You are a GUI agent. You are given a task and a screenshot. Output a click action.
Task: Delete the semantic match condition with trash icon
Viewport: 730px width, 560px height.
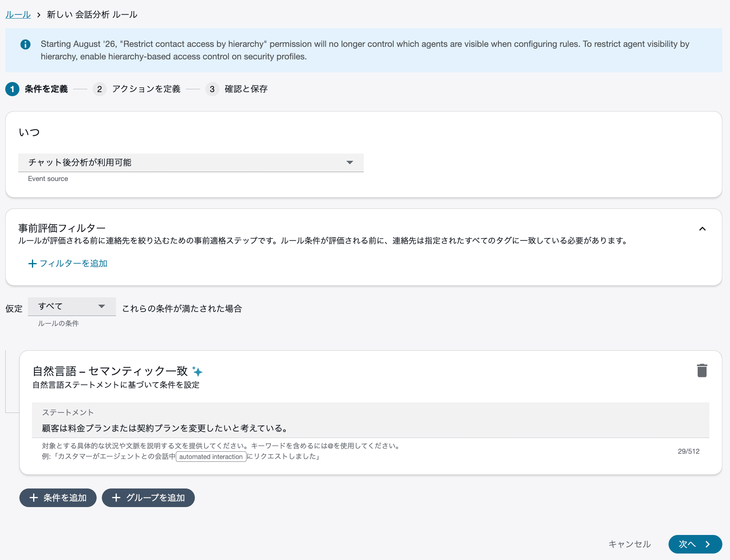click(702, 371)
